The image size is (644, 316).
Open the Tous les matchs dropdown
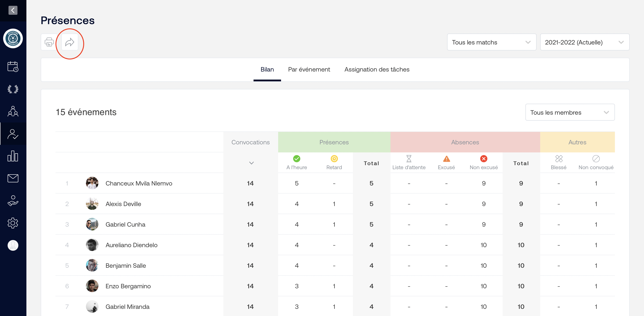(x=491, y=42)
